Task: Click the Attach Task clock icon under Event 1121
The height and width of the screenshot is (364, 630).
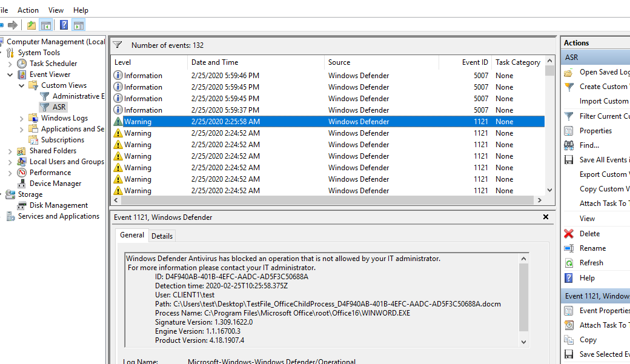Action: pos(569,325)
